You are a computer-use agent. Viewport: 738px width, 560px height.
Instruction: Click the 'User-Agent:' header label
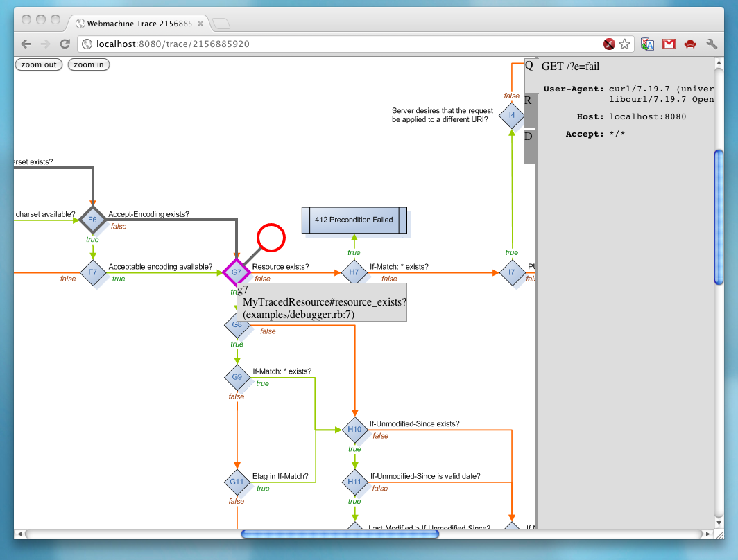[x=574, y=89]
